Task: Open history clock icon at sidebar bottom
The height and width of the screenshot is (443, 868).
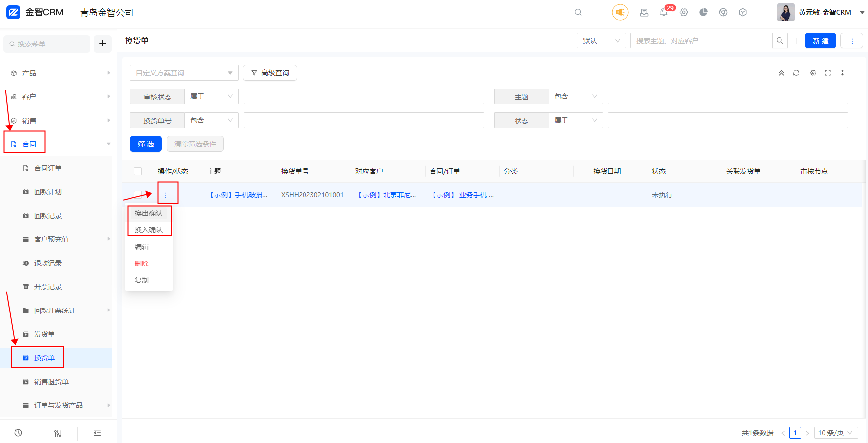Action: [18, 433]
